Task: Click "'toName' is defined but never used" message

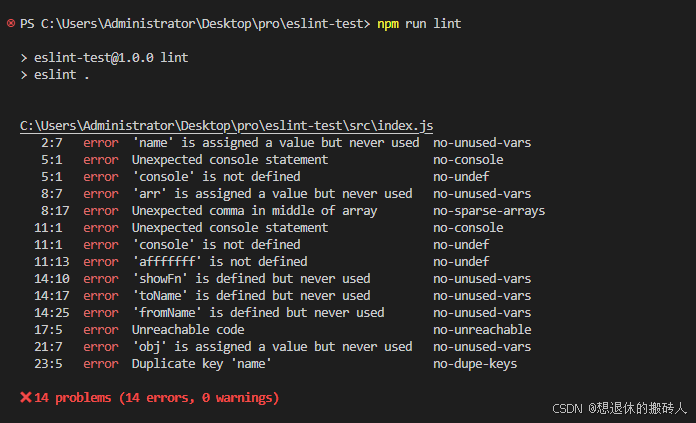Action: pos(251,296)
